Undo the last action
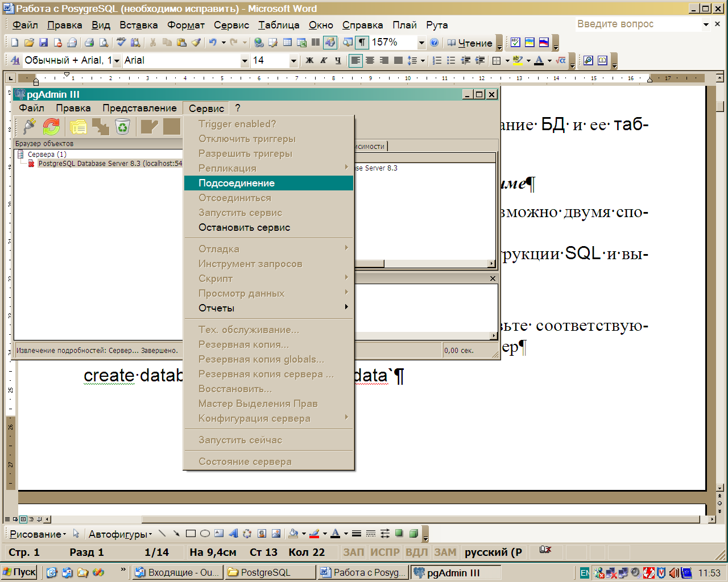Screen dimensions: 728x582 point(213,43)
